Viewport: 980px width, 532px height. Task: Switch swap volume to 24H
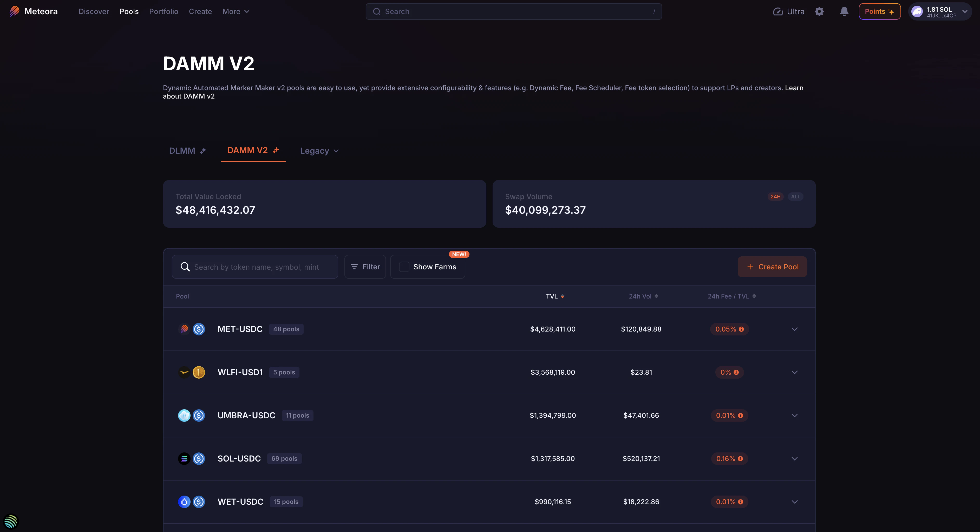775,197
